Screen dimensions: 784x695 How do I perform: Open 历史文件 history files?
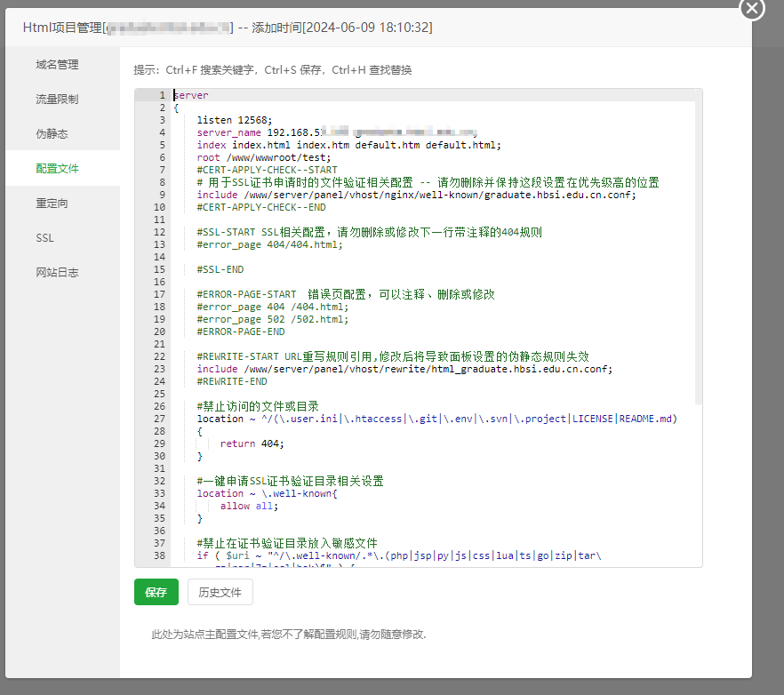[x=220, y=592]
